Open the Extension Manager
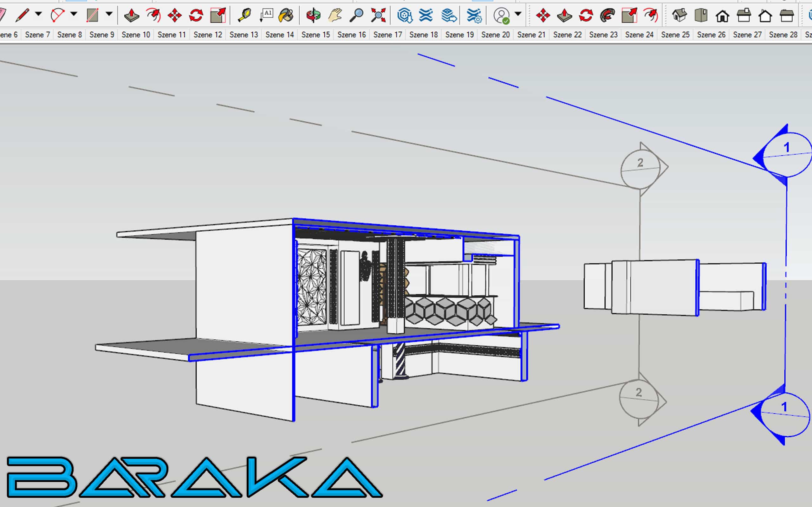812x507 pixels. click(x=474, y=15)
